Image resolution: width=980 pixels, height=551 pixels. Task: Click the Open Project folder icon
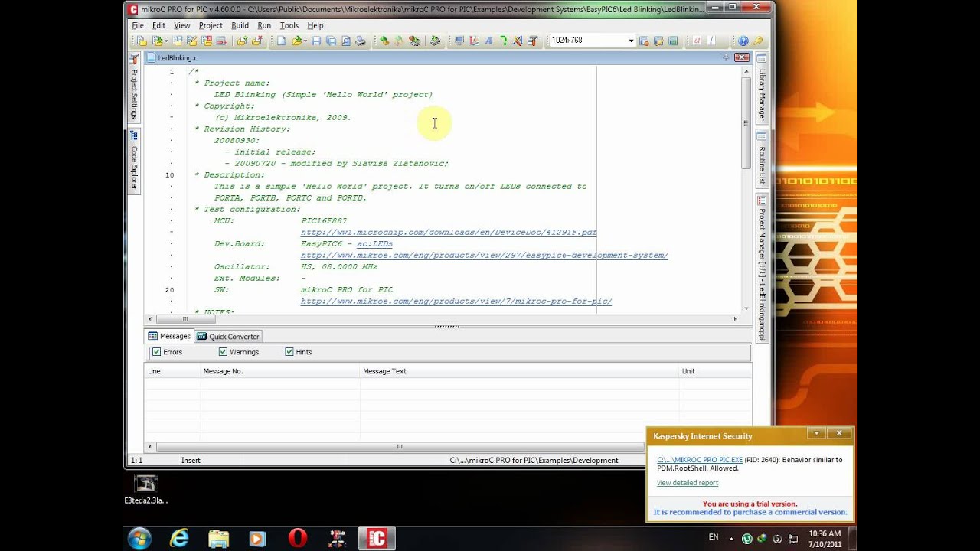157,41
